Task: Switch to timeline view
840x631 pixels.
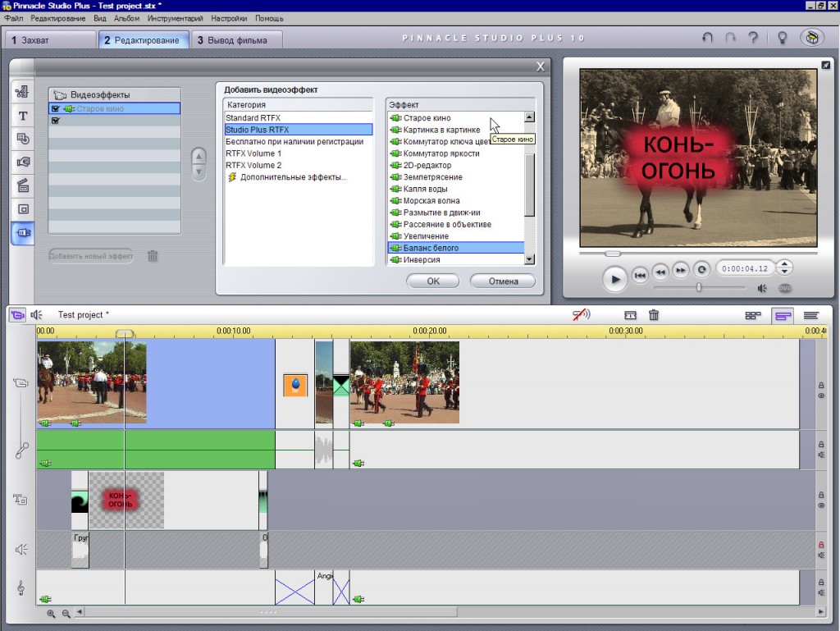Action: [783, 315]
